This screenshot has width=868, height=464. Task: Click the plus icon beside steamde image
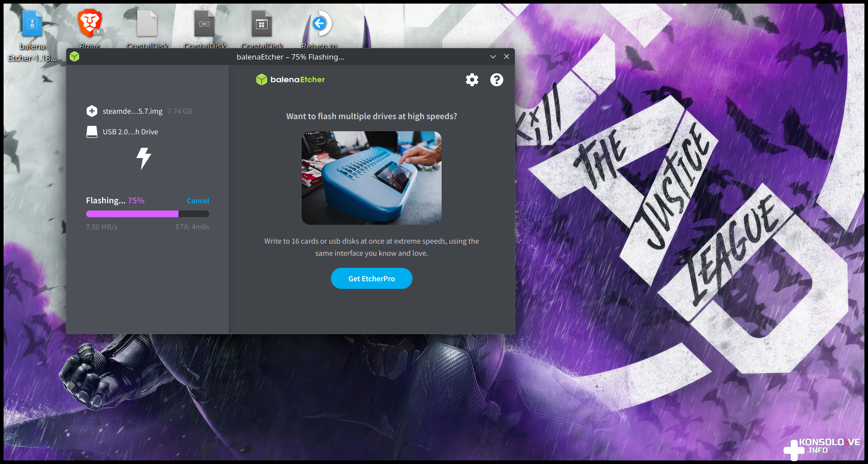point(92,111)
